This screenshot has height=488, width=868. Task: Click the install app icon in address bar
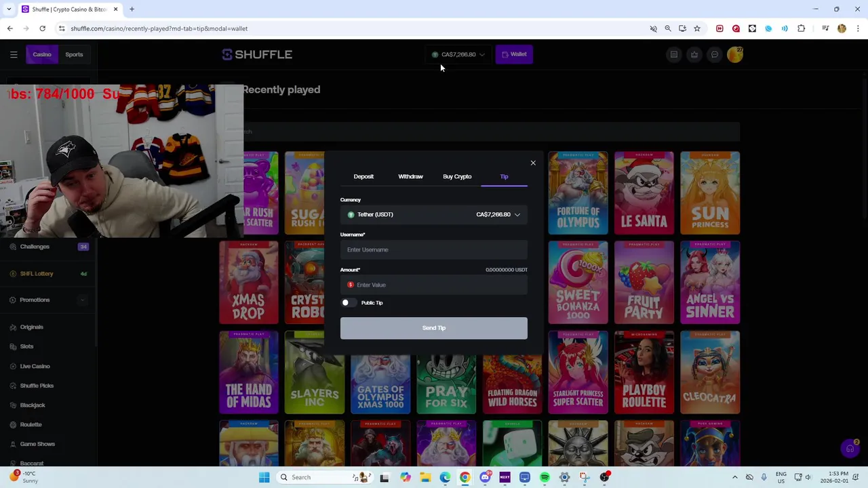682,28
